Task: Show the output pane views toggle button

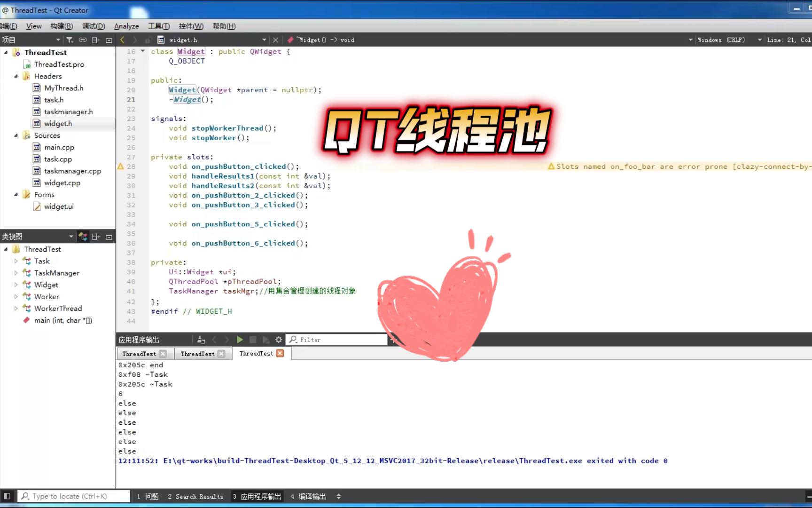Action: [x=339, y=496]
